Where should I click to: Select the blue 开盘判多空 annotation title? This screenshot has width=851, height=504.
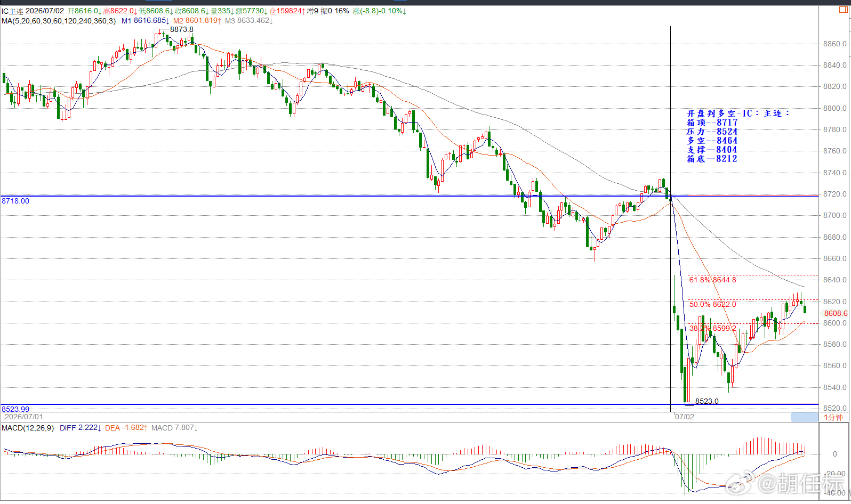pyautogui.click(x=738, y=113)
